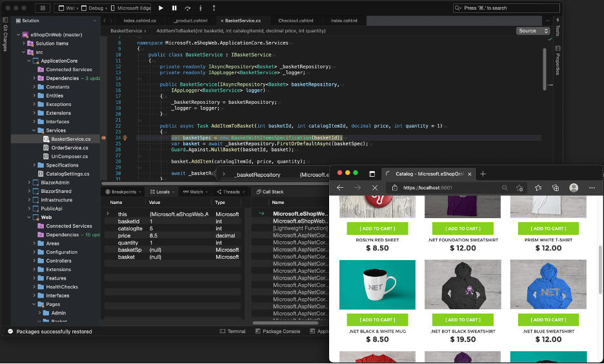Click the code editor vertical scrollbar
The height and width of the screenshot is (364, 604).
coord(544,69)
